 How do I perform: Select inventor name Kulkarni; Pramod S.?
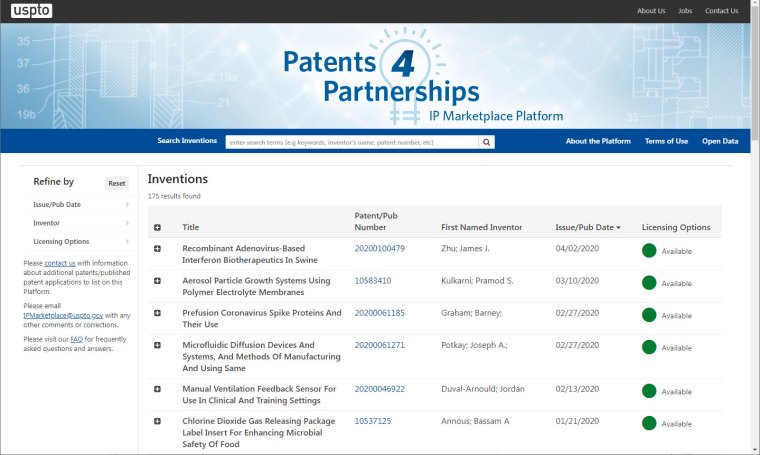(x=477, y=281)
